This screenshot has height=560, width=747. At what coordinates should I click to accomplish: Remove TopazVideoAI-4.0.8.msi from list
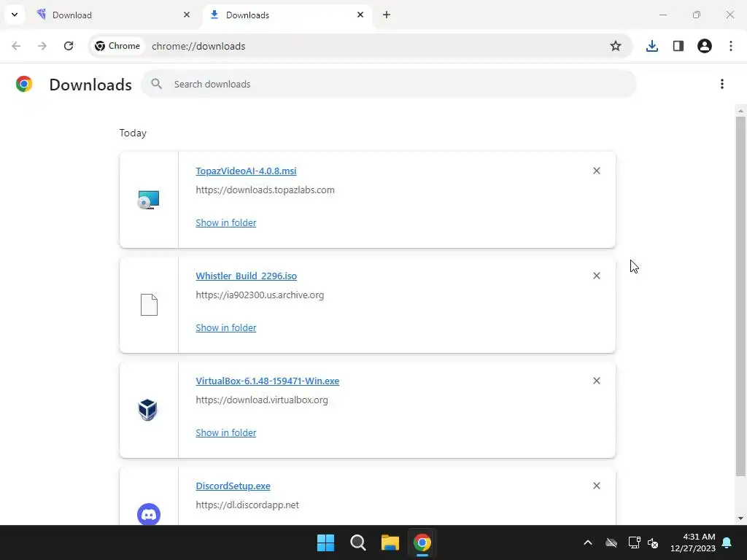tap(597, 171)
